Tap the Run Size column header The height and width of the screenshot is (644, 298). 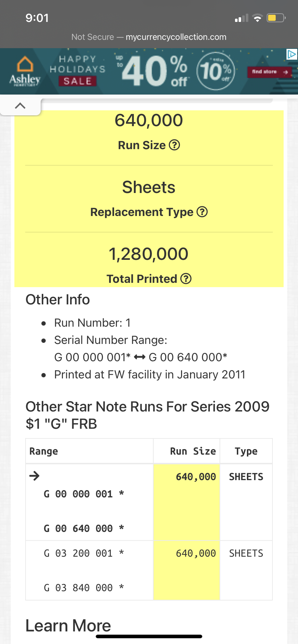pyautogui.click(x=193, y=451)
